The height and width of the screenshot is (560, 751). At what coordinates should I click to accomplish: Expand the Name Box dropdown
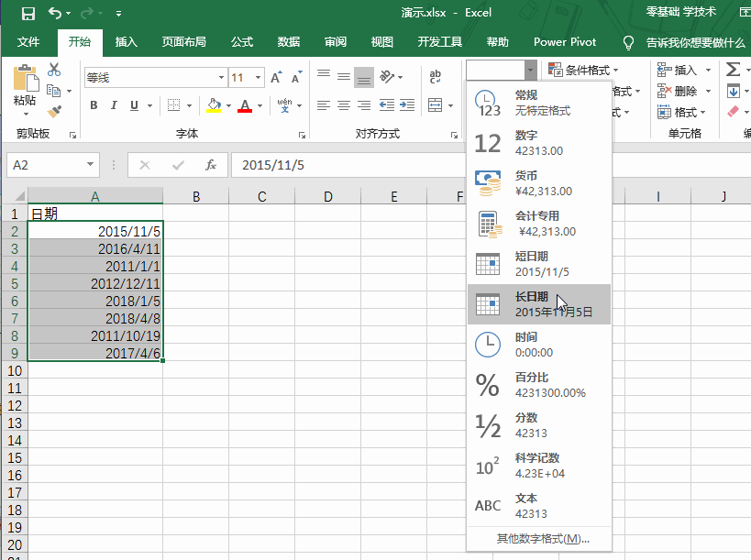(90, 165)
